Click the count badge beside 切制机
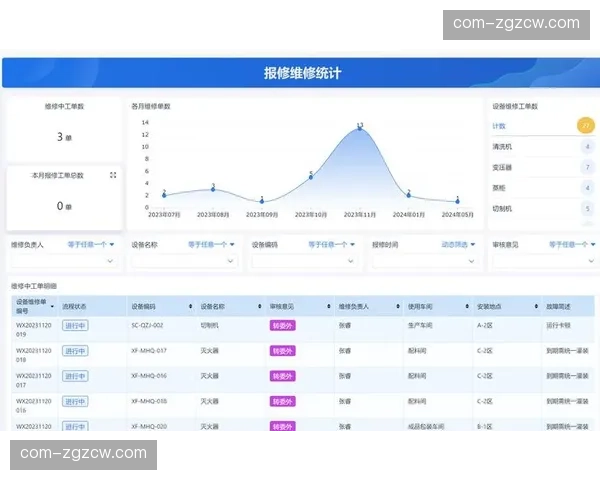 (x=587, y=209)
